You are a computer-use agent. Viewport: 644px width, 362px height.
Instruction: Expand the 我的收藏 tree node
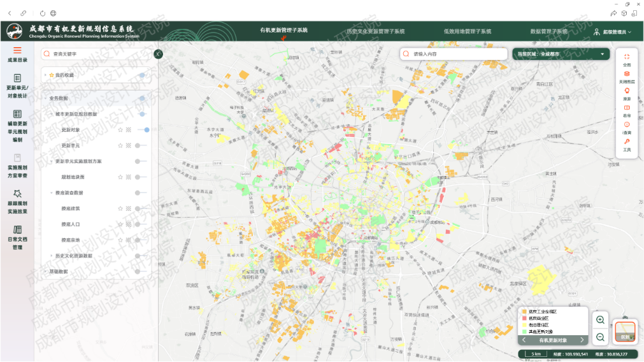[x=45, y=75]
